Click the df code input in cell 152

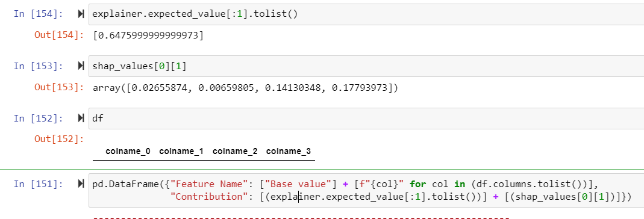tap(366, 119)
